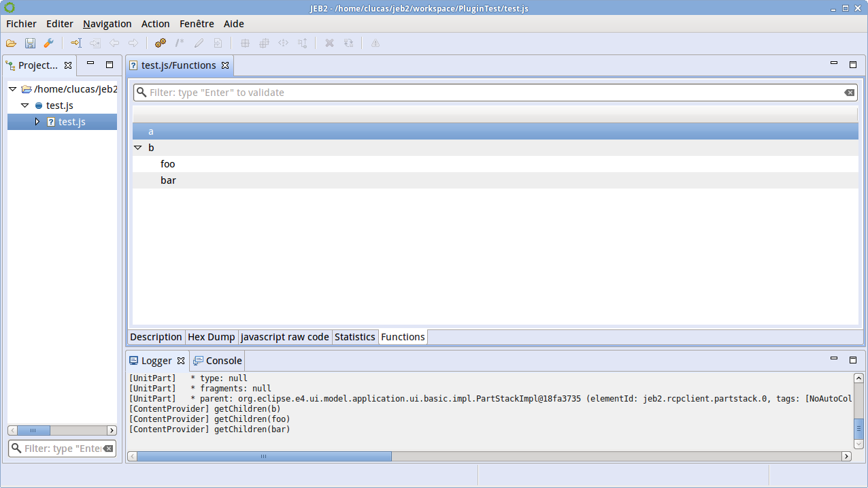Click the question-mark icon beside test.js child
The width and height of the screenshot is (868, 488).
[51, 122]
